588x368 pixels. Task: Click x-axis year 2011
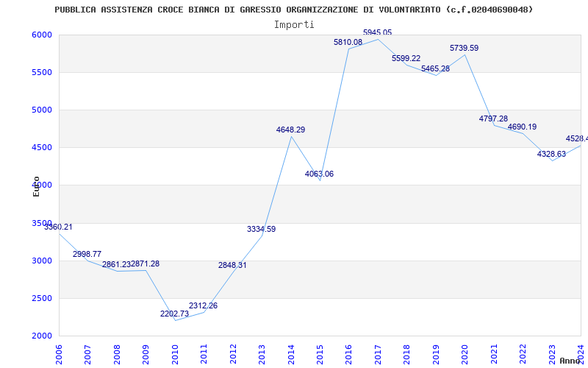(x=204, y=354)
